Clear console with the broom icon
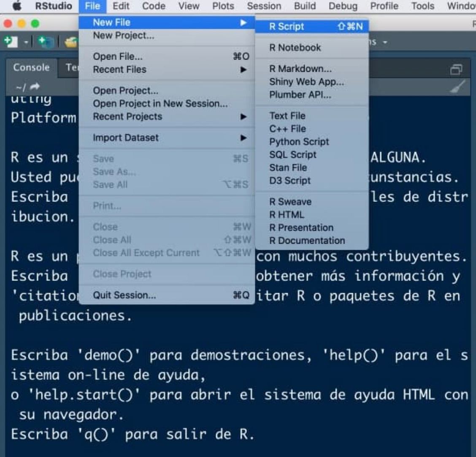The height and width of the screenshot is (457, 476). pyautogui.click(x=458, y=87)
